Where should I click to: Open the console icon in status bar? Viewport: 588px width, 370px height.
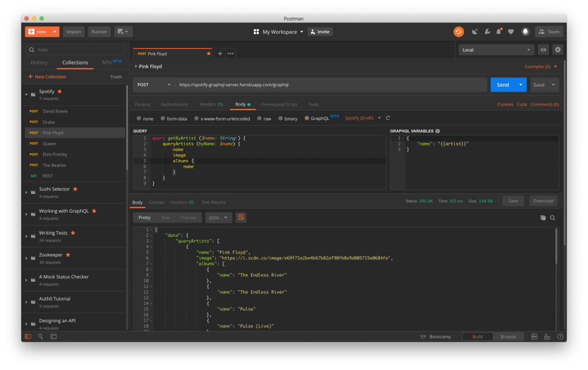[53, 337]
